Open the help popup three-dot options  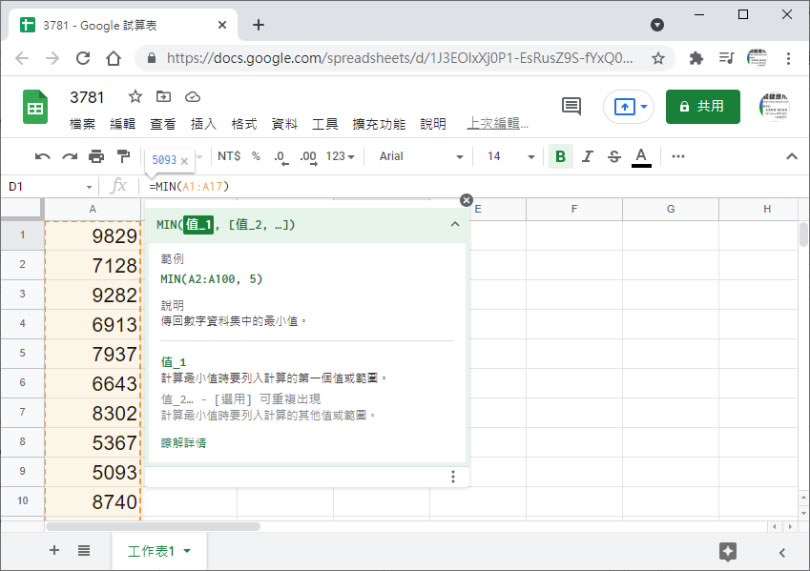coord(453,476)
